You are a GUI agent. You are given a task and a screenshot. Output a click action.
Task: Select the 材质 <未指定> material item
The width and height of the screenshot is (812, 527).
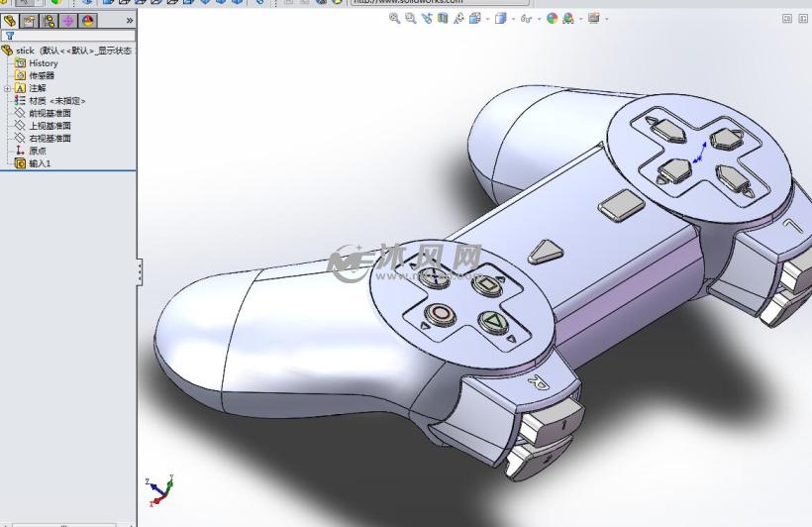(x=50, y=100)
